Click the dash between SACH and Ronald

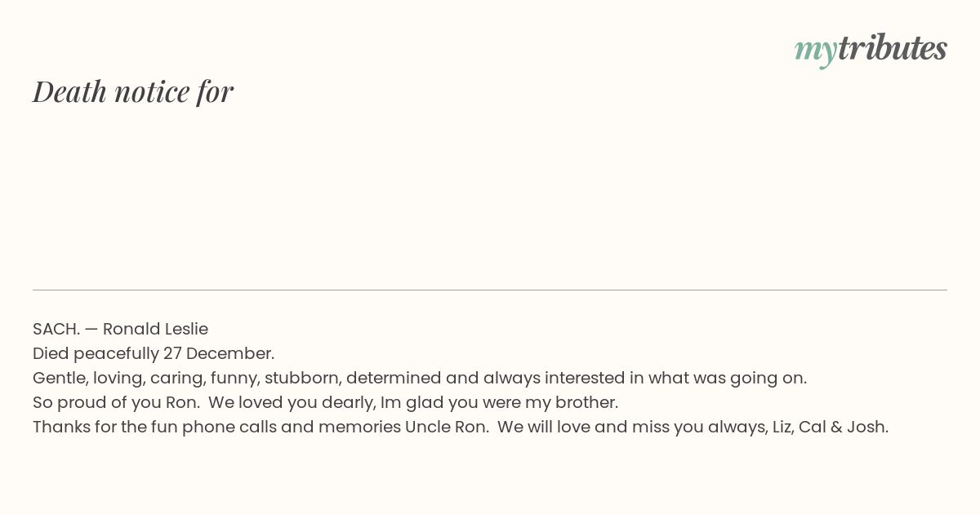point(91,330)
